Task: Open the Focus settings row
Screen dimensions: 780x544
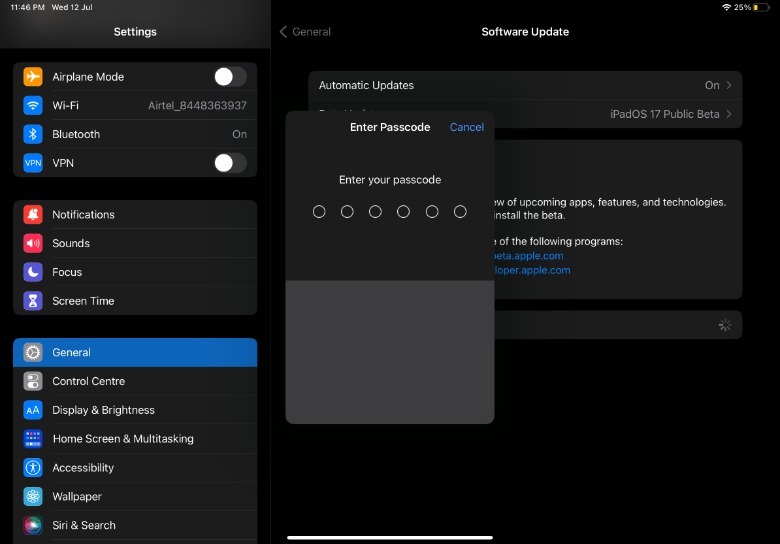Action: 135,272
